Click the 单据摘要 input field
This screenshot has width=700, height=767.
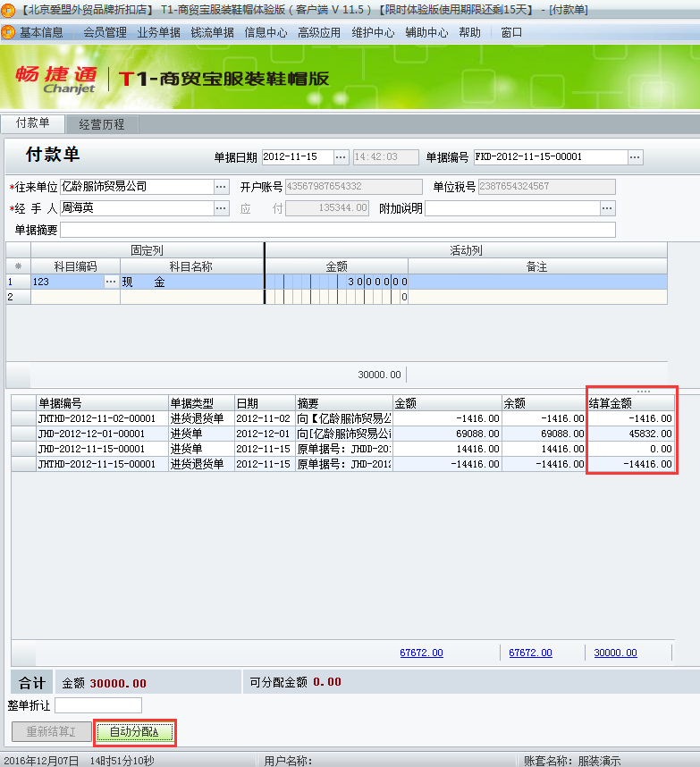[338, 230]
